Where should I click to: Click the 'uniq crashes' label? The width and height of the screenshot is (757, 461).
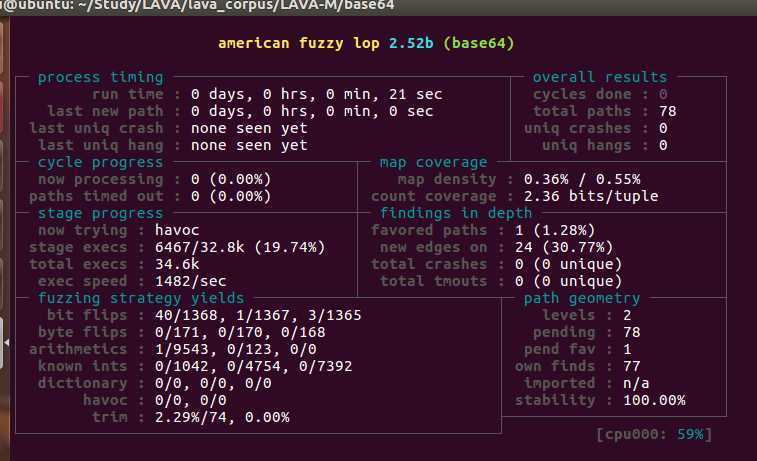(x=578, y=128)
